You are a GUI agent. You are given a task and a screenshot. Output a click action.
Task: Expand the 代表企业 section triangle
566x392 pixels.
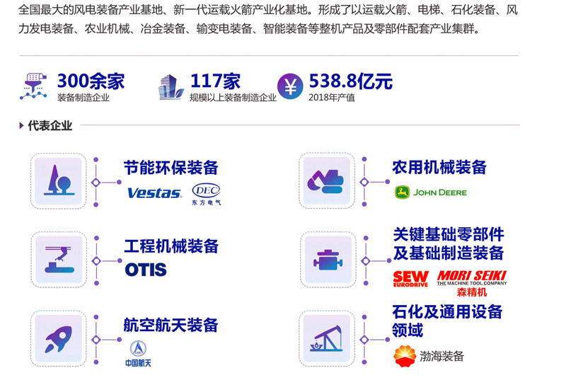coord(22,126)
